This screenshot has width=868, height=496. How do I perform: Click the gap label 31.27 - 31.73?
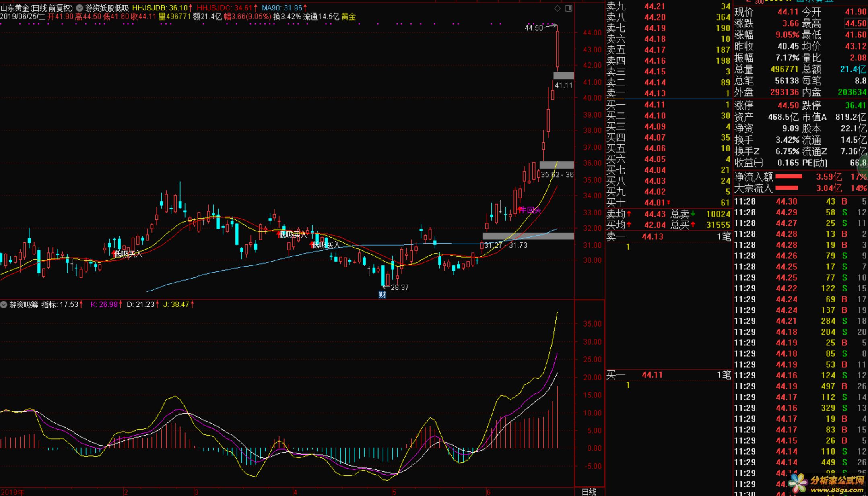point(506,245)
